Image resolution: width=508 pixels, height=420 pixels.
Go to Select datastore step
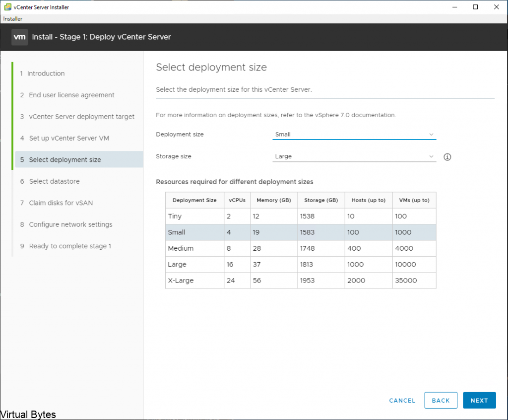point(50,181)
